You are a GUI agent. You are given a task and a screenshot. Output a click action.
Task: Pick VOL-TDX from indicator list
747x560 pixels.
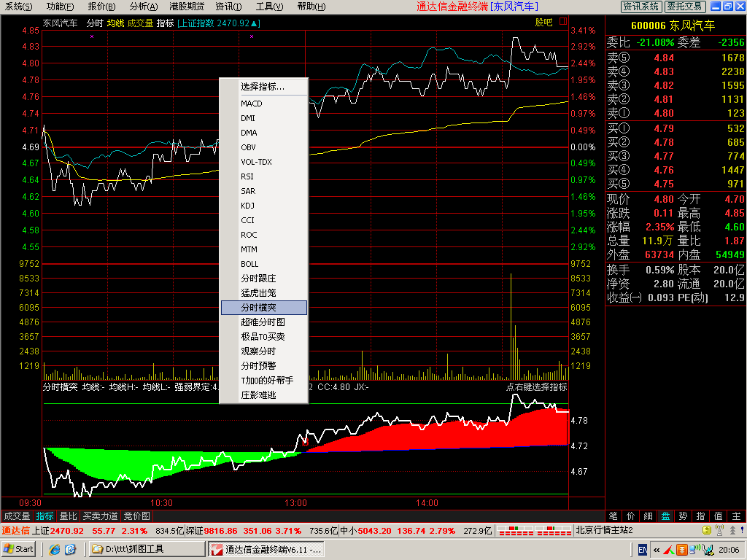[263, 162]
